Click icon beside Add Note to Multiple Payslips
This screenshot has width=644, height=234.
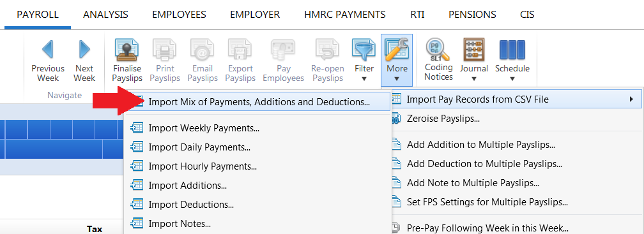click(396, 182)
